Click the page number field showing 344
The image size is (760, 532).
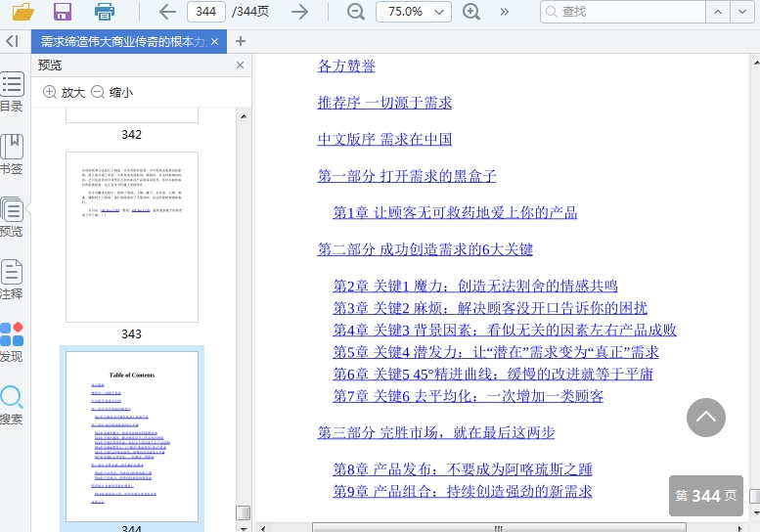[x=206, y=12]
